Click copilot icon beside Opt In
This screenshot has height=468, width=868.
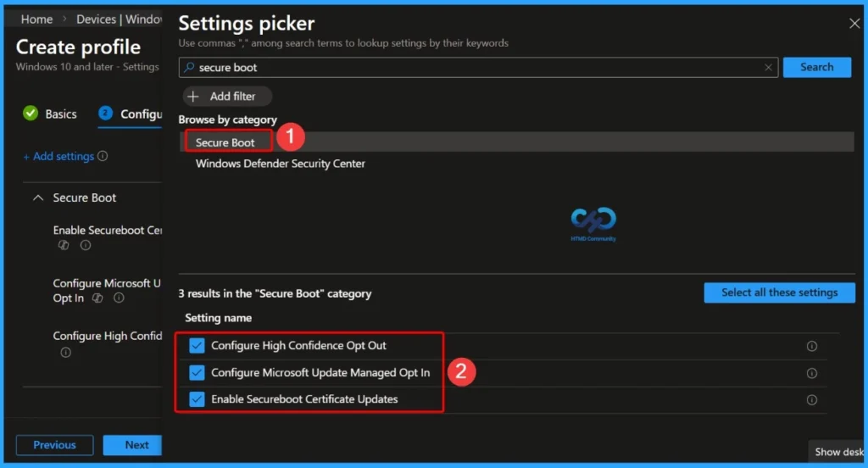pyautogui.click(x=97, y=298)
